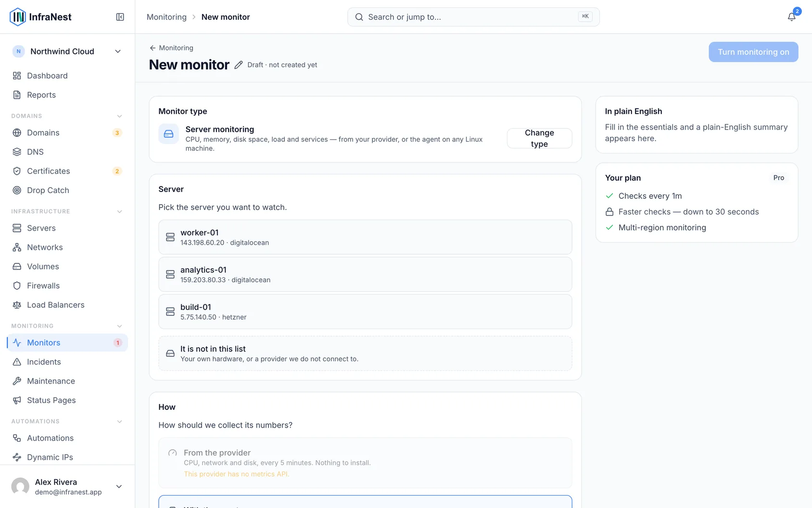Click the Servers rack icon in sidebar
This screenshot has width=812, height=508.
[17, 228]
